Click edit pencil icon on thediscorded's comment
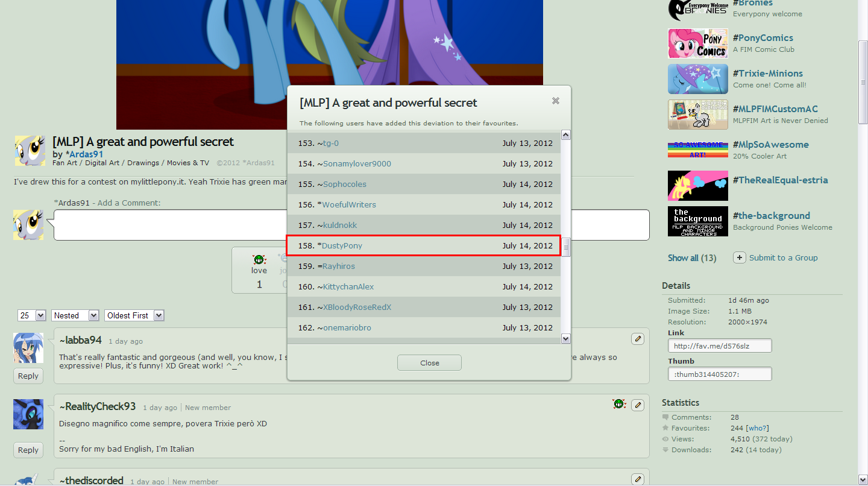Screen dimensions: 868x486 (x=638, y=479)
